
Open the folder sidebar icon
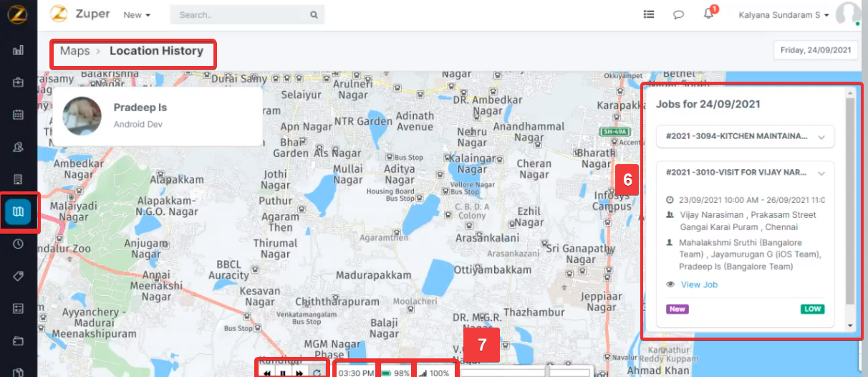19,340
